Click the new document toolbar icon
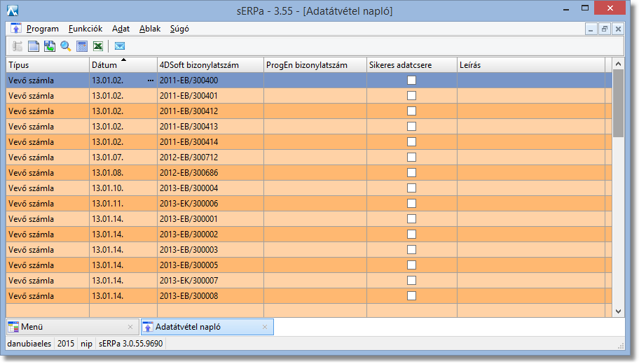 [x=33, y=46]
